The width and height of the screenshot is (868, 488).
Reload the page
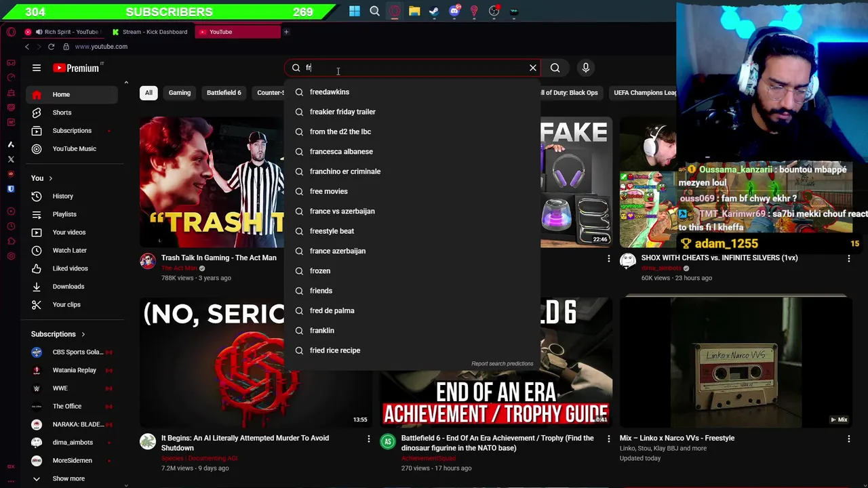click(51, 47)
